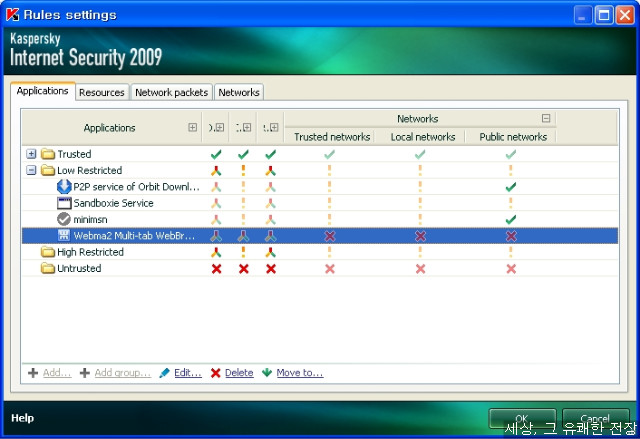Expand the Trusted group tree node

tap(31, 154)
